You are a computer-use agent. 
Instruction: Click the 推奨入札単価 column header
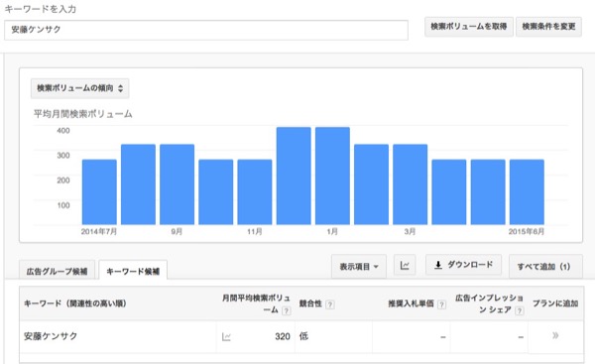tap(411, 303)
